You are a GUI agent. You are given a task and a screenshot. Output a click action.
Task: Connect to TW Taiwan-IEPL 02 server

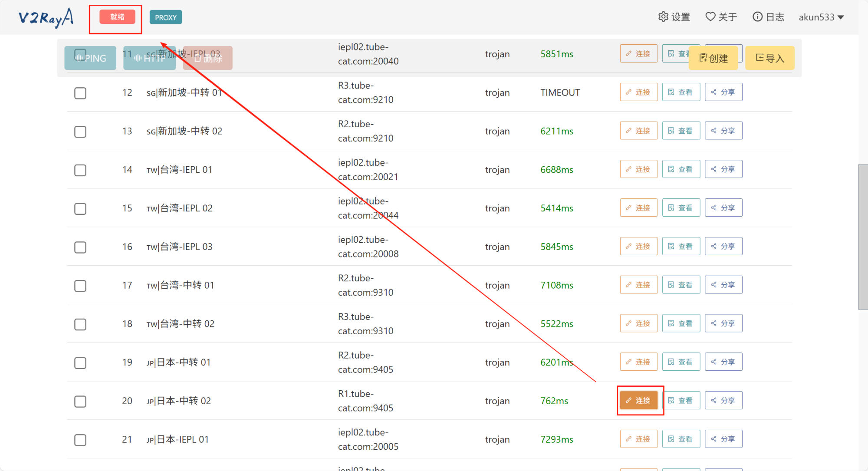pos(638,208)
